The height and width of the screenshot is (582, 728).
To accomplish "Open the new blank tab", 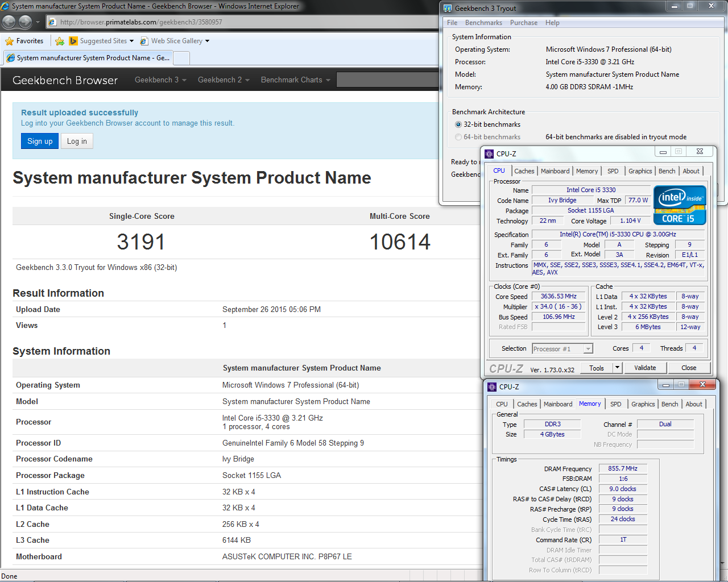I will coord(181,58).
